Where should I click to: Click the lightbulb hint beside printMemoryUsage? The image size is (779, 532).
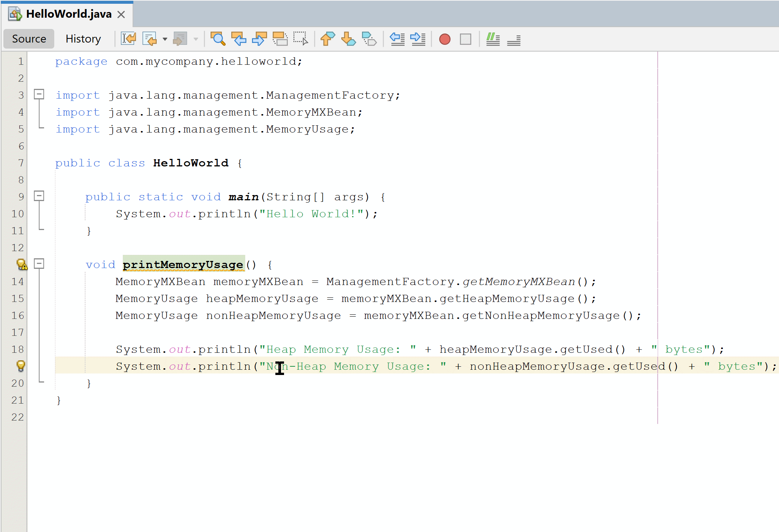coord(22,264)
